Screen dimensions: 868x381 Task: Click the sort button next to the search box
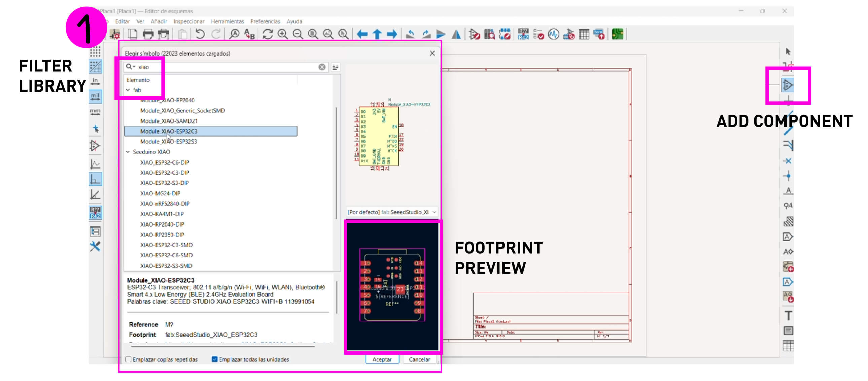click(x=335, y=67)
